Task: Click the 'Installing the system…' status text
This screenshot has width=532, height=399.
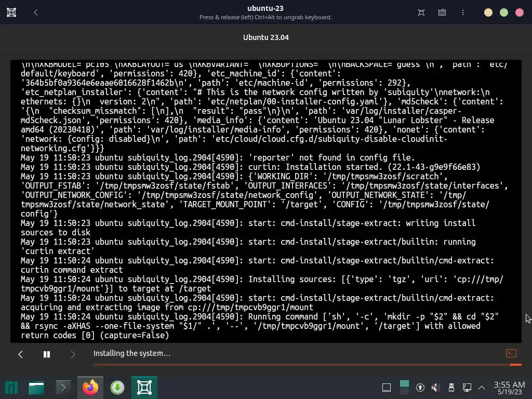Action: click(x=131, y=353)
